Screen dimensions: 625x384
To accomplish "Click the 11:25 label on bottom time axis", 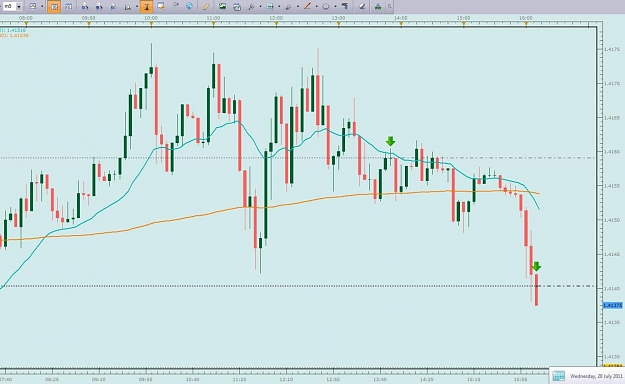I will (x=239, y=380).
